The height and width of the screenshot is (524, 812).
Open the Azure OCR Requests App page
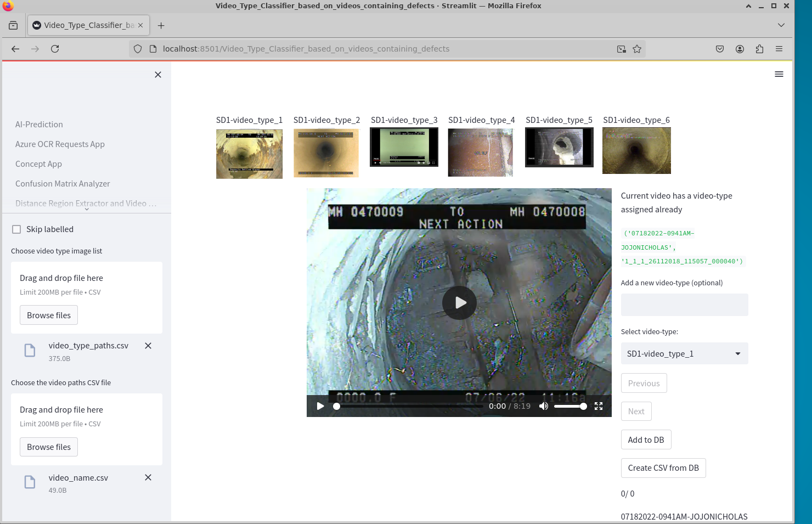click(x=60, y=144)
